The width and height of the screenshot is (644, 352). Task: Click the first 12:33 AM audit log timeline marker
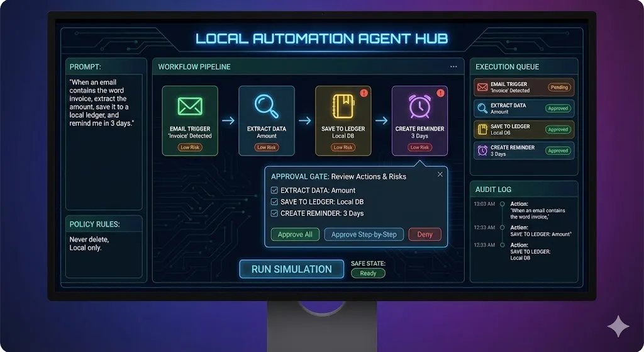point(502,227)
